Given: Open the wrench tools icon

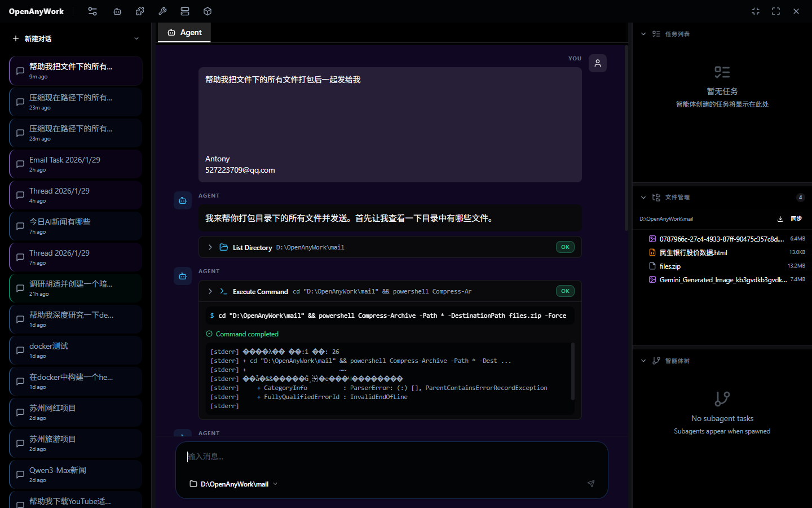Looking at the screenshot, I should pyautogui.click(x=162, y=11).
